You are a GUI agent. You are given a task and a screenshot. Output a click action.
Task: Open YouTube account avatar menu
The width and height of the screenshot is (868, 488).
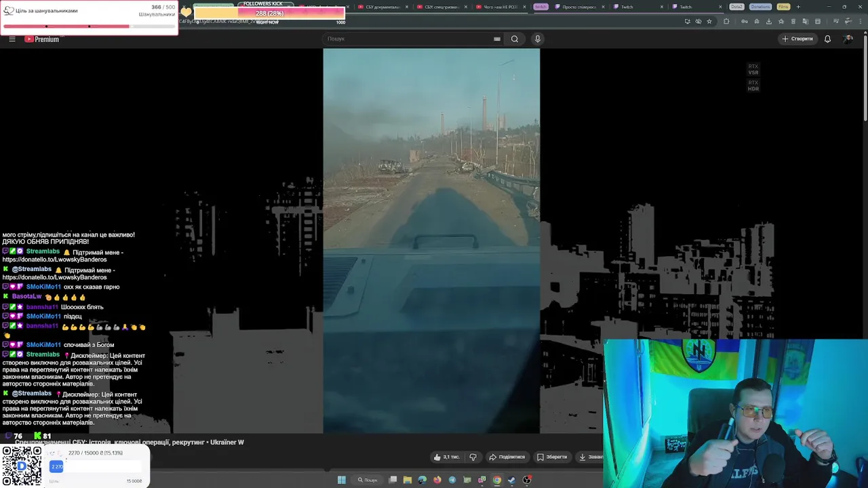[848, 39]
